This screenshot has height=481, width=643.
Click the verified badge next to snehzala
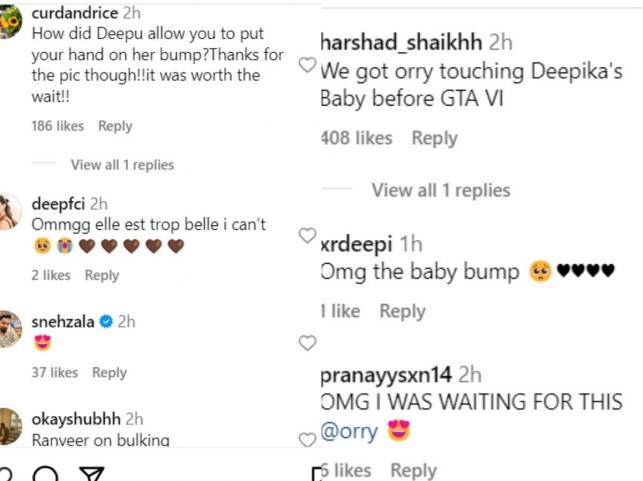pos(103,322)
